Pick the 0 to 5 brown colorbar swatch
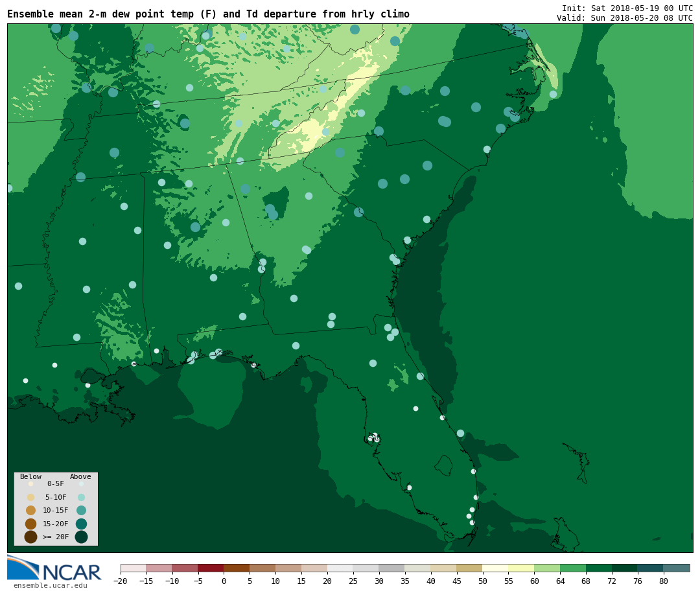Image resolution: width=700 pixels, height=593 pixels. click(237, 568)
